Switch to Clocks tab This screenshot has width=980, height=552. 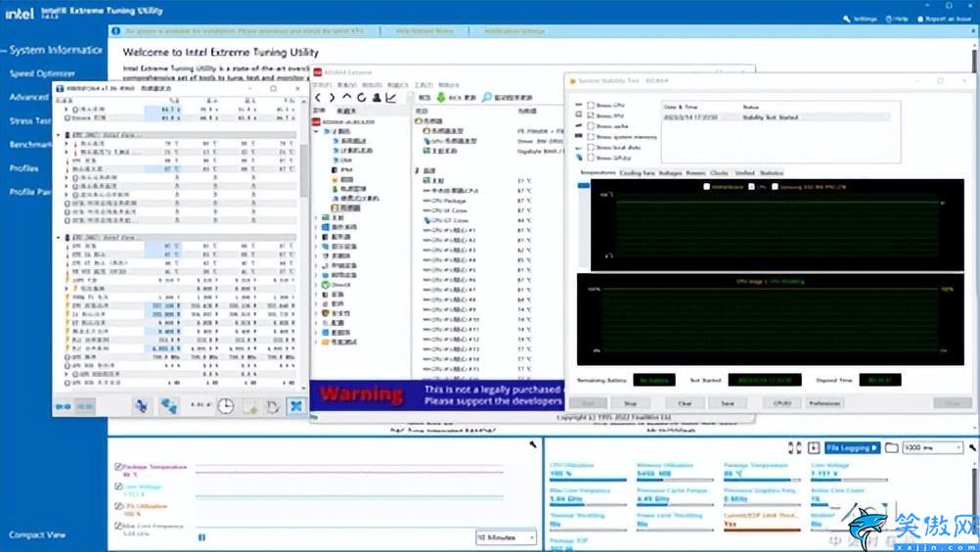719,172
